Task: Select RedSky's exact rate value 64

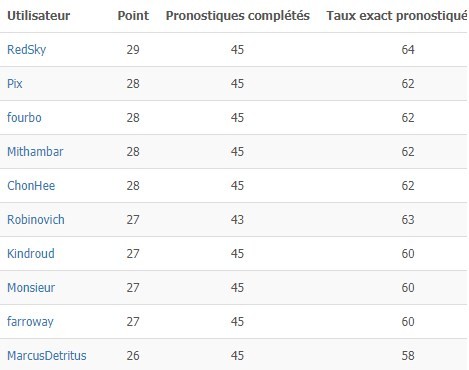Action: point(408,50)
